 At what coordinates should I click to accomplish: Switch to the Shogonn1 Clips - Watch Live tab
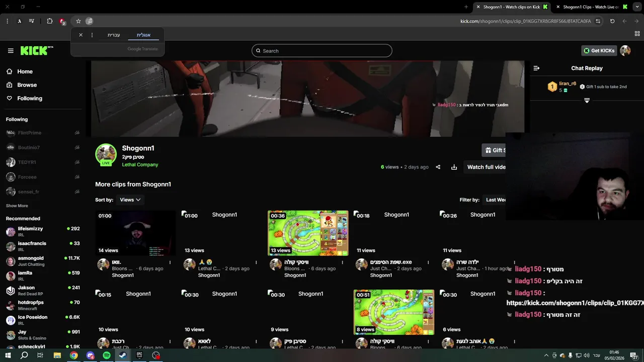[x=592, y=7]
